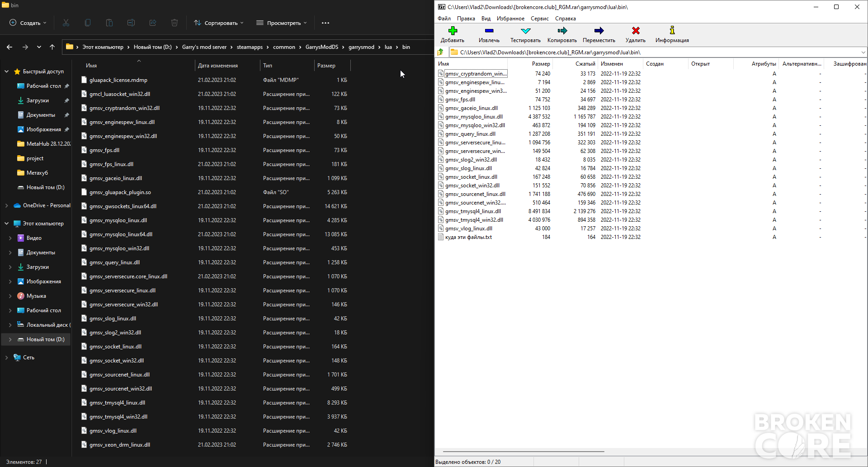Expand the Сеть tree node
The height and width of the screenshot is (467, 868).
6,357
